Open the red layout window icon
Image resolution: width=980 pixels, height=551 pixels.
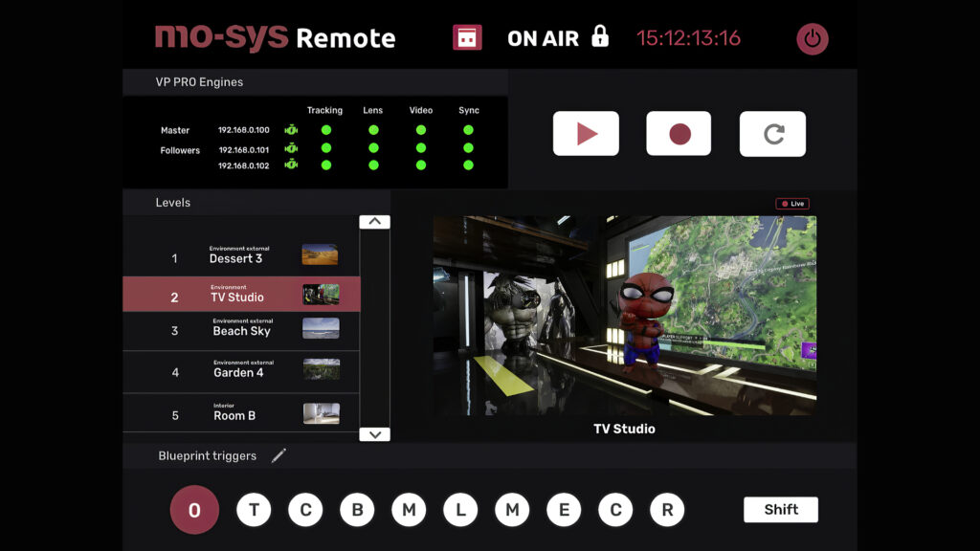pyautogui.click(x=467, y=37)
